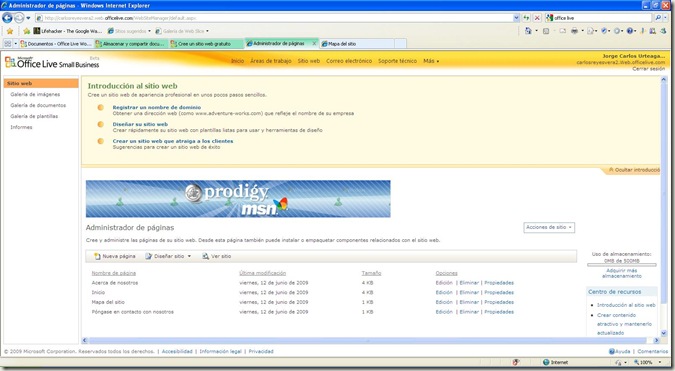Expand the Diseñar sitio dropdown

168,256
